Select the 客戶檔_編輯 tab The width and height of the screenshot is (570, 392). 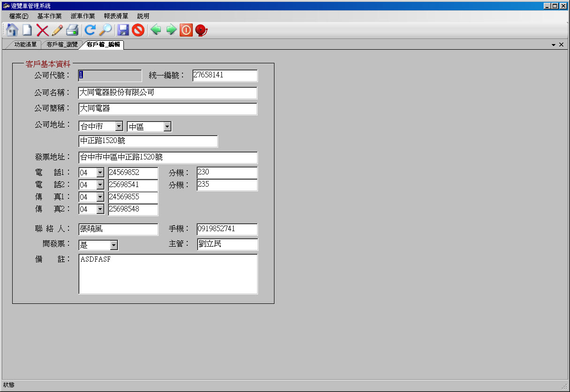(x=103, y=45)
